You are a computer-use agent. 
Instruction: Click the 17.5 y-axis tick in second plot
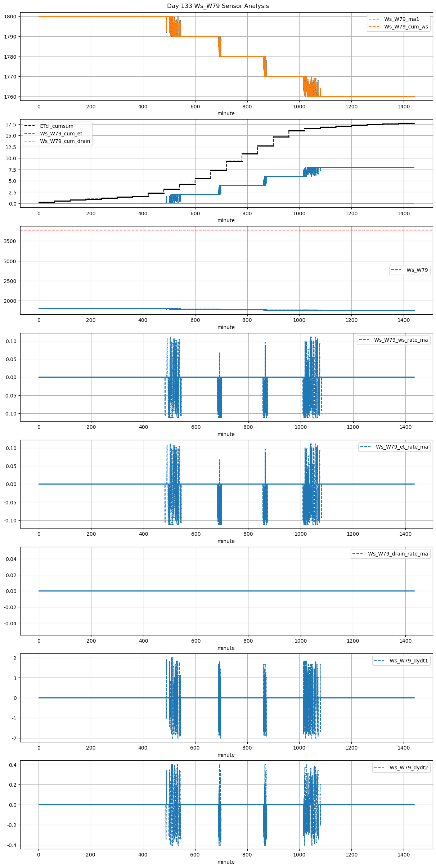(11, 125)
